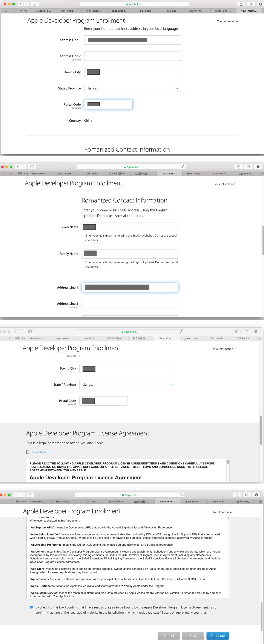Open the Download PDF link
The image size is (264, 644).
(x=42, y=452)
